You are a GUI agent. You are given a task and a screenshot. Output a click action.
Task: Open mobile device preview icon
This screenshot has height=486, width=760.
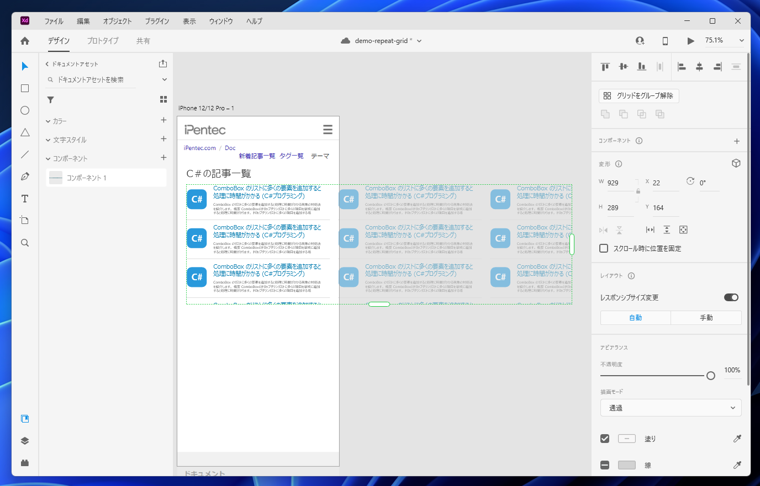[x=665, y=41]
